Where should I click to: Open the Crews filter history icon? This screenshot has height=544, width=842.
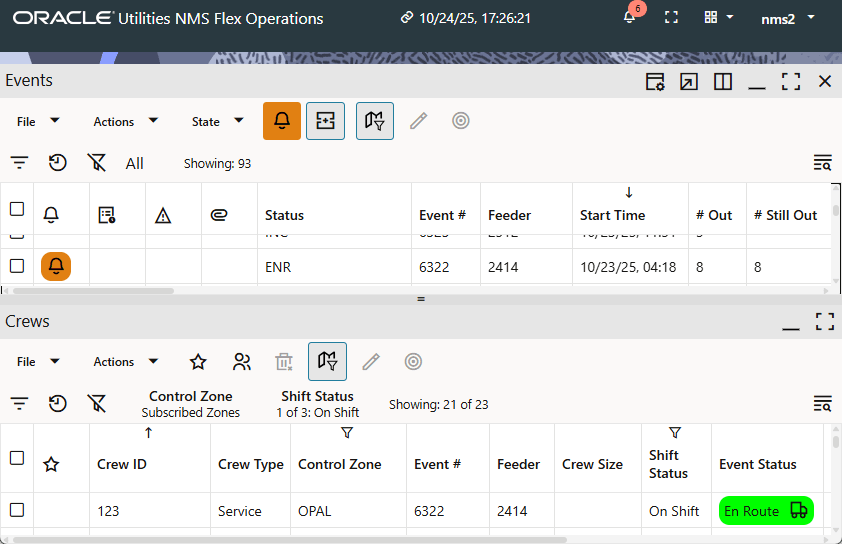pyautogui.click(x=57, y=403)
